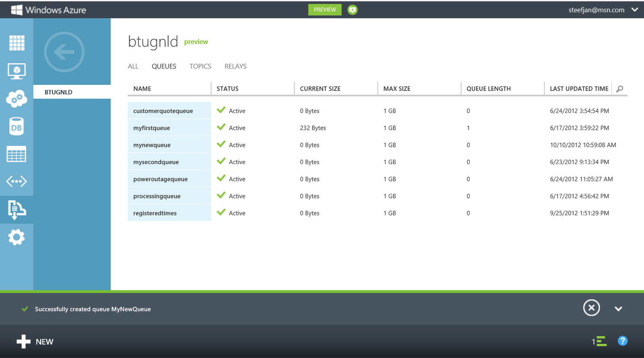Open customerquotequeue queue
This screenshot has width=644, height=358.
[163, 111]
